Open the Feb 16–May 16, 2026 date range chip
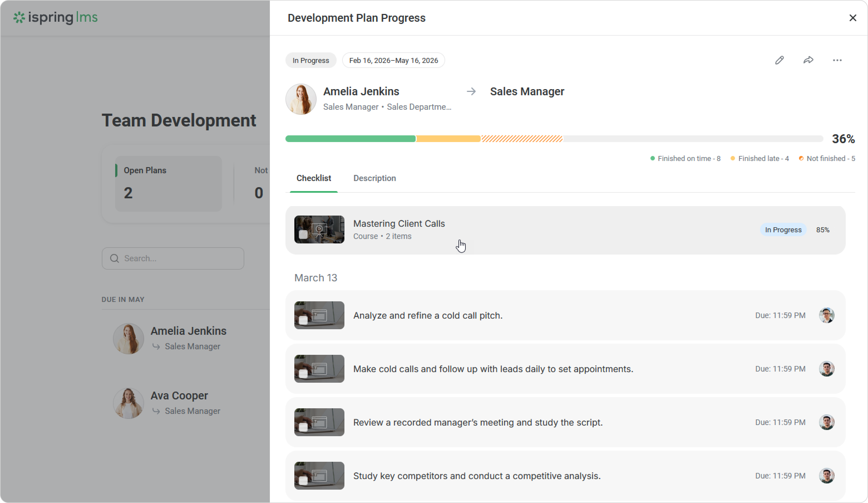The height and width of the screenshot is (503, 868). [x=393, y=60]
